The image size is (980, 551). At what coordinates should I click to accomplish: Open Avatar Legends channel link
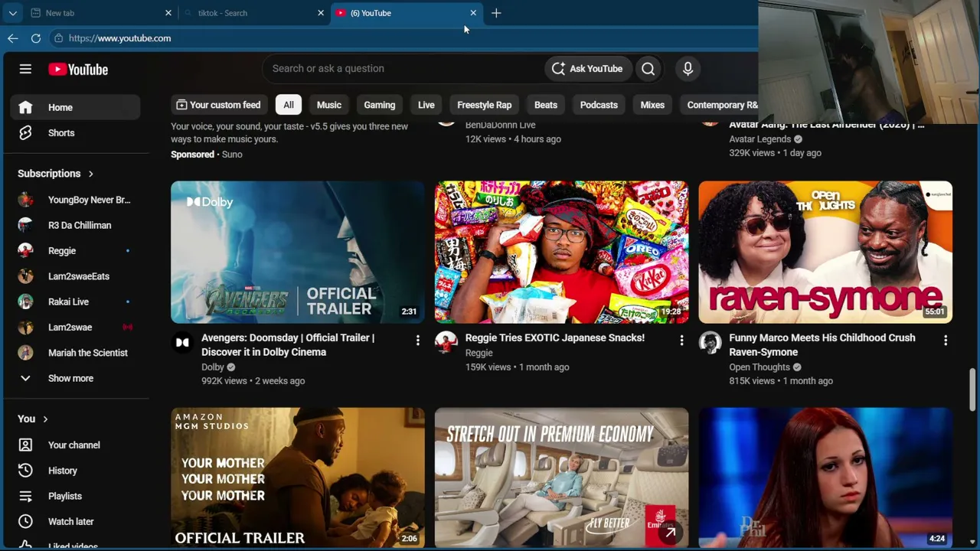[760, 139]
